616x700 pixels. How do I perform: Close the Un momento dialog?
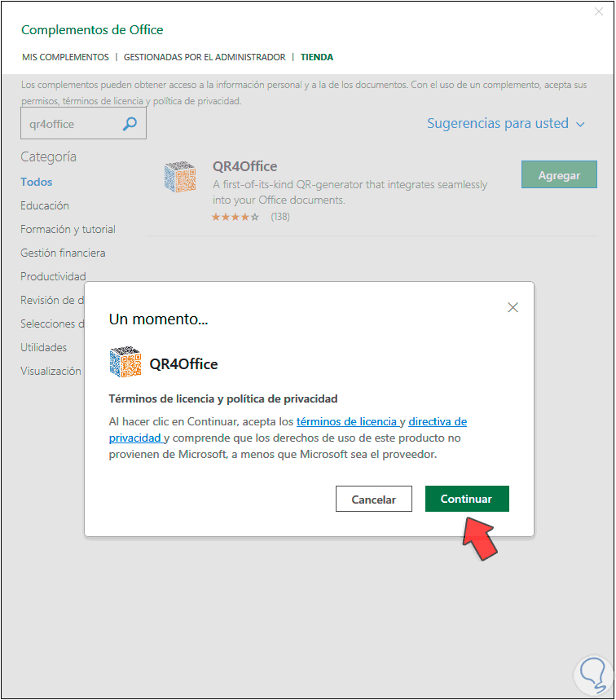513,307
